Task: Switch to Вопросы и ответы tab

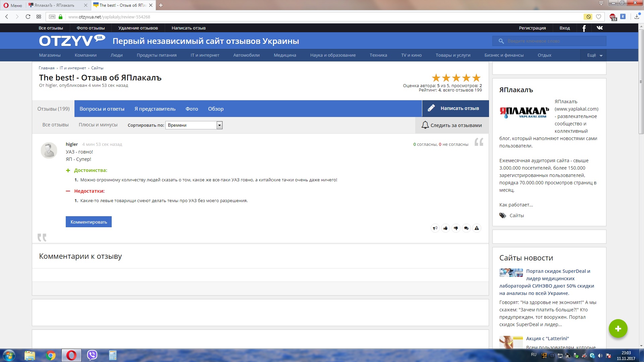Action: pos(102,109)
